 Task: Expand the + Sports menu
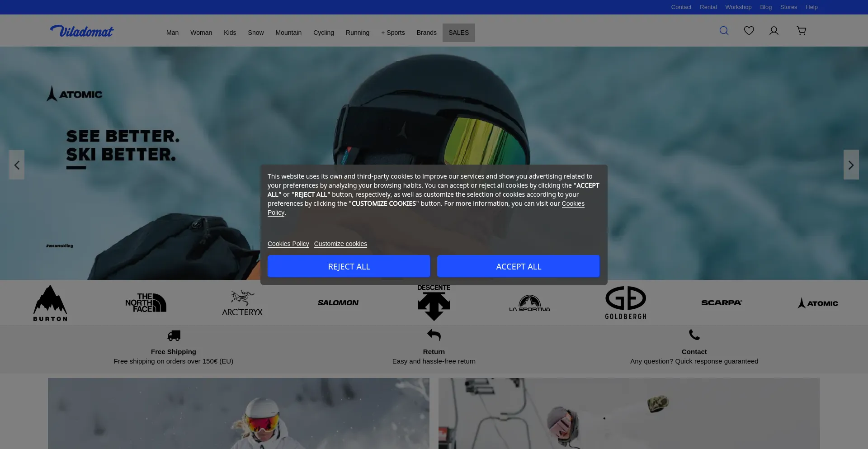[393, 33]
